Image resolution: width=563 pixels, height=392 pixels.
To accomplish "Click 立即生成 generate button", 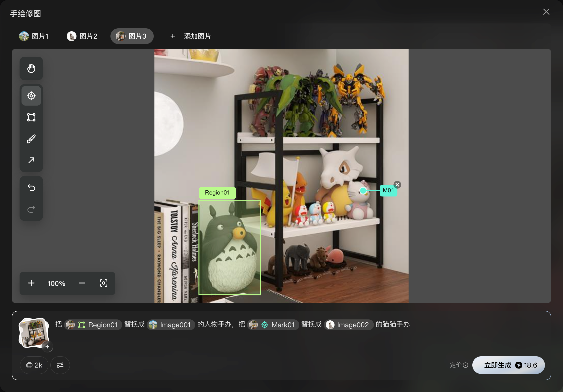I will (508, 365).
